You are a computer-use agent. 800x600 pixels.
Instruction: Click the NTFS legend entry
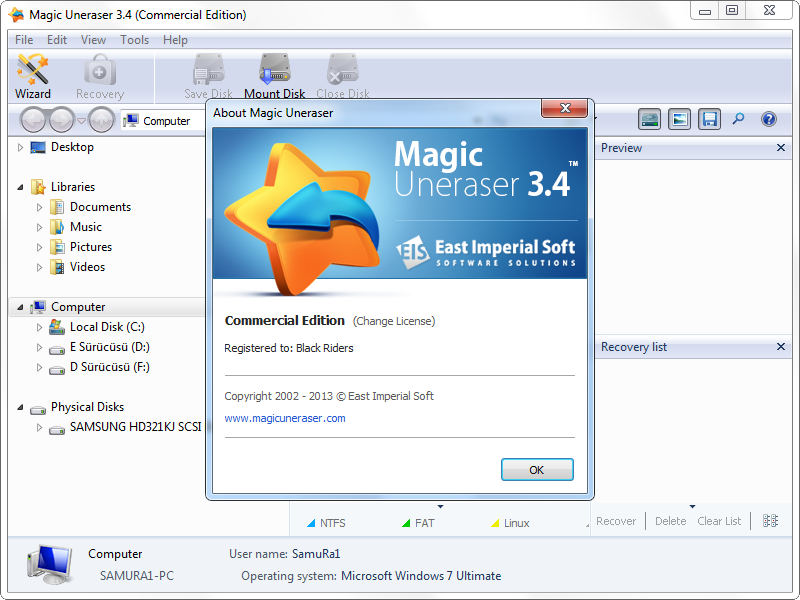[x=326, y=523]
